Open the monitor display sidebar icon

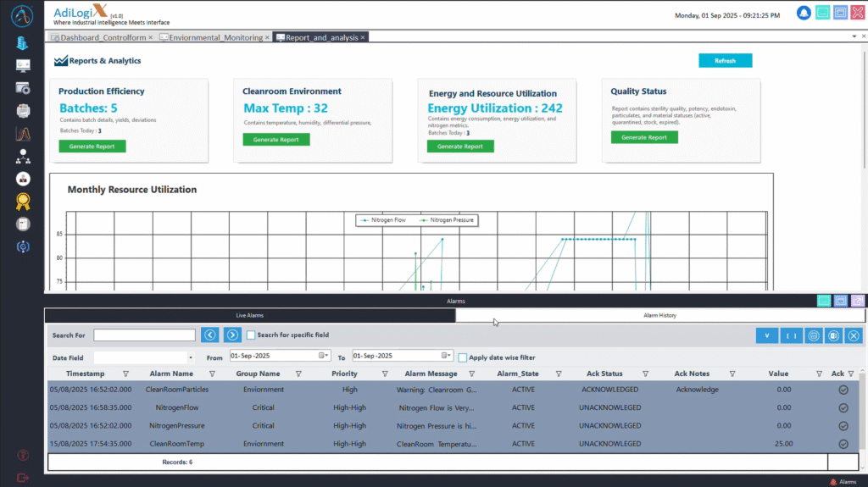pyautogui.click(x=23, y=66)
